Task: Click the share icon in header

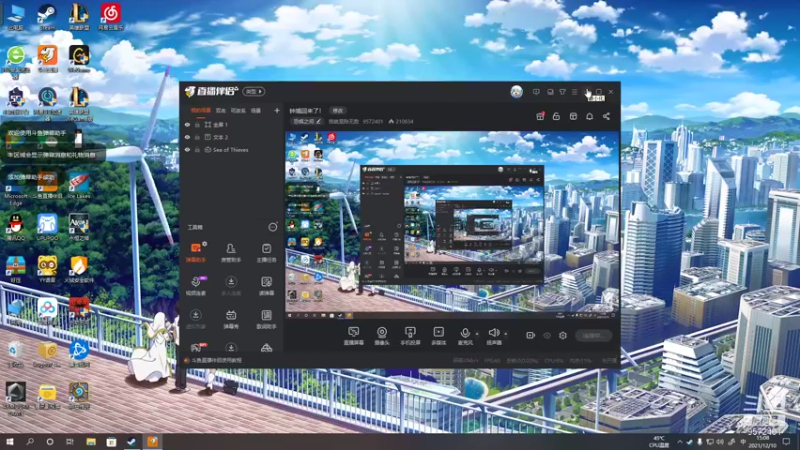Action: [606, 116]
